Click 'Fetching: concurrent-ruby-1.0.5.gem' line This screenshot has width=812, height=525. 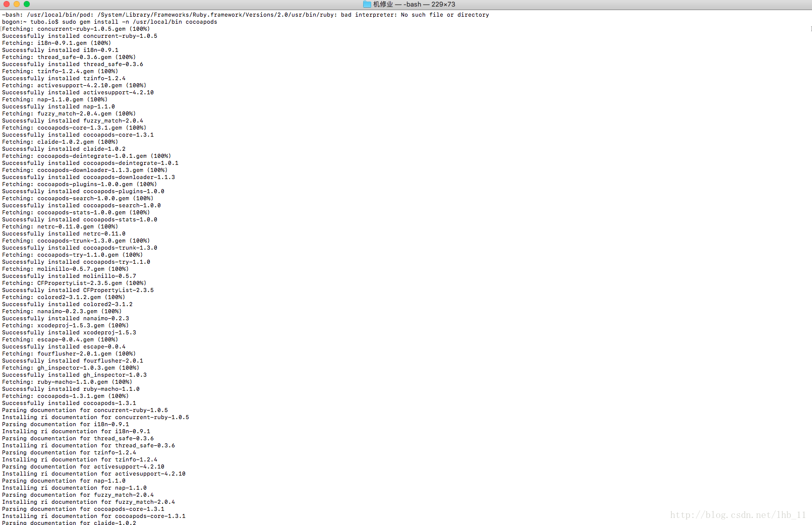click(x=76, y=29)
